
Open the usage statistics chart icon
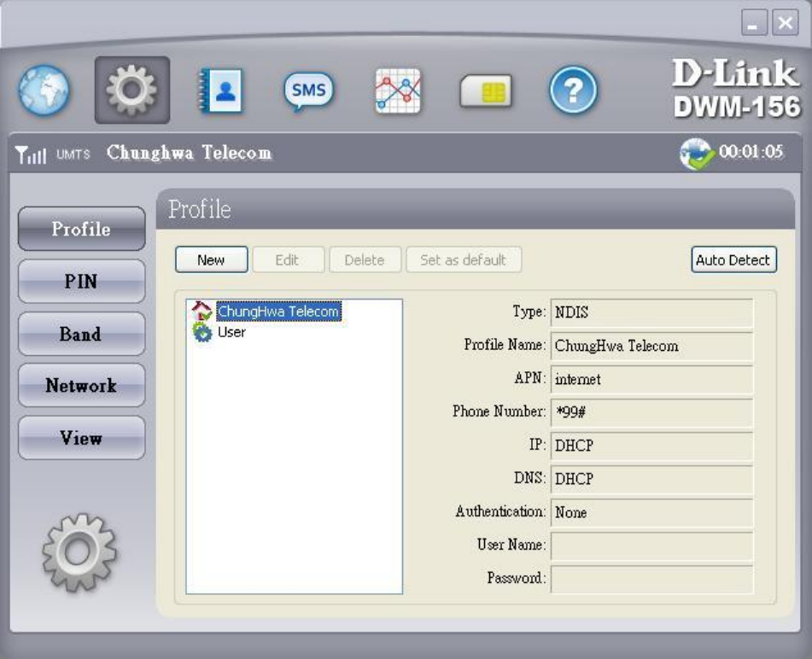398,91
